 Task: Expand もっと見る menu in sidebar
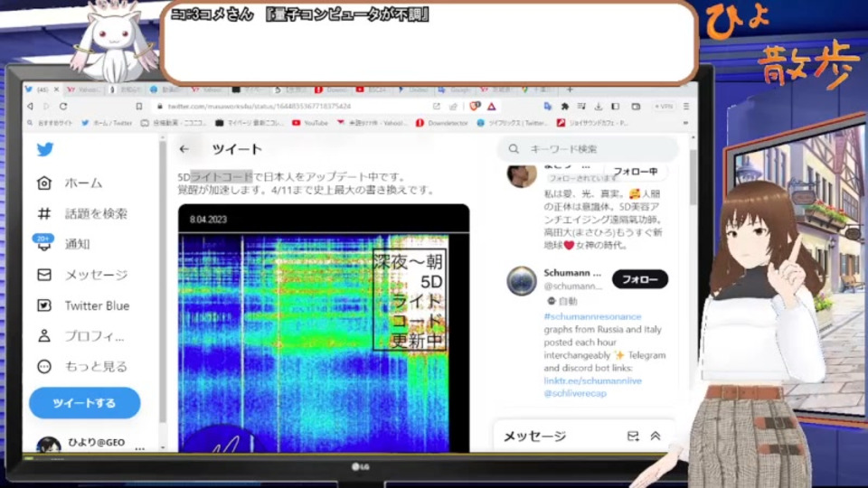[82, 366]
